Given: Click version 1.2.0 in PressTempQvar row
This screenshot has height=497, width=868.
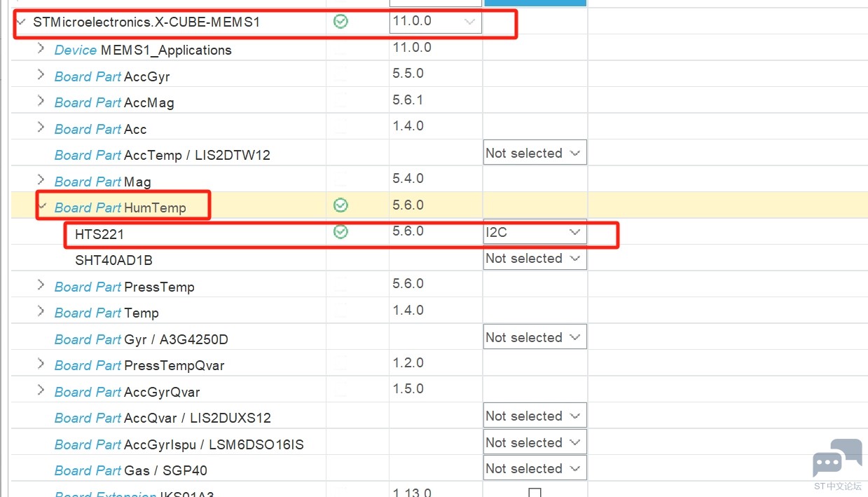Looking at the screenshot, I should 408,362.
